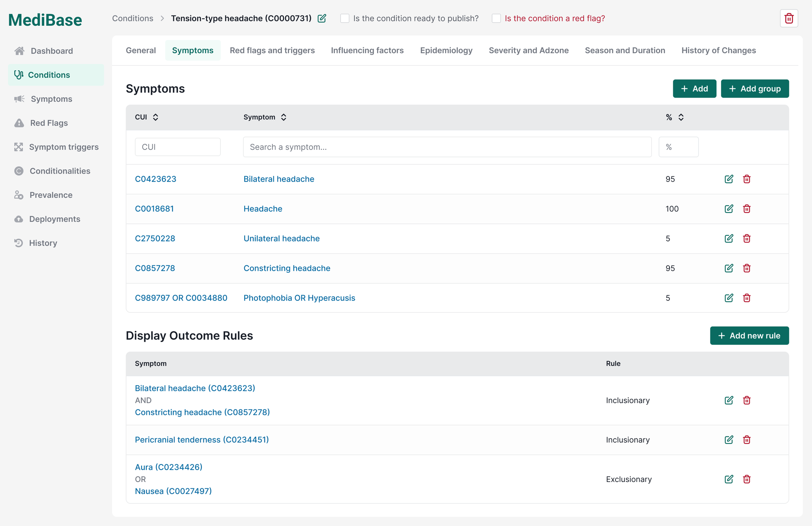Open the Constricting headache (C0857278) rule link
This screenshot has width=812, height=526.
(202, 412)
